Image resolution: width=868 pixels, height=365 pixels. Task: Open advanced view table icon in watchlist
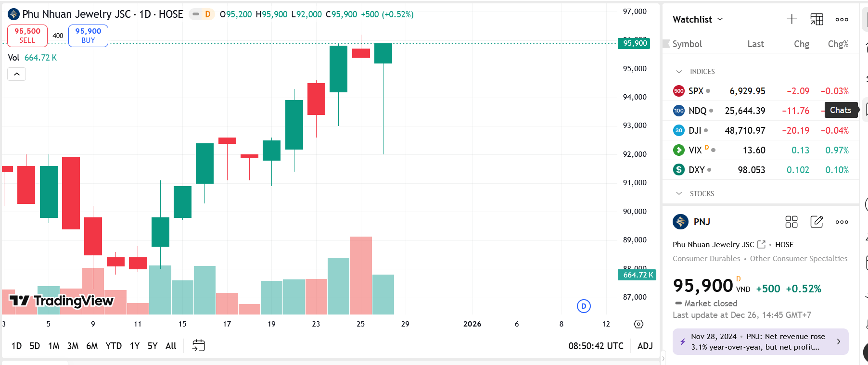tap(817, 19)
